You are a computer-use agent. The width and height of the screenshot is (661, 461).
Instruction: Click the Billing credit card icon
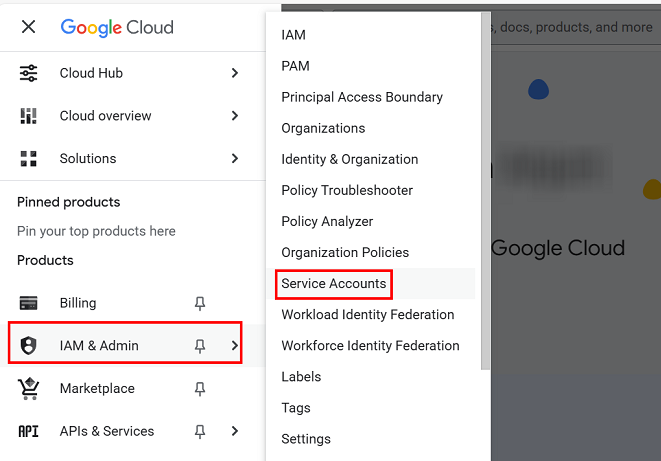(29, 303)
